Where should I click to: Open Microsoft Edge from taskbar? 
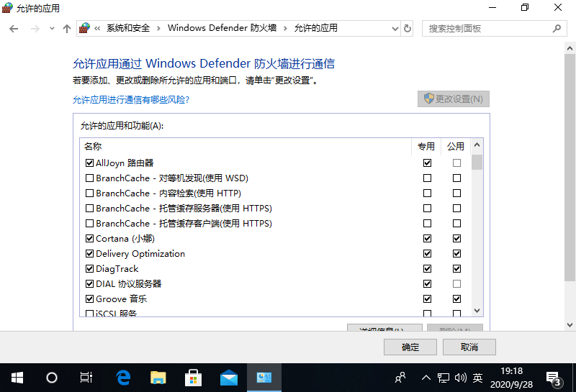click(x=124, y=378)
